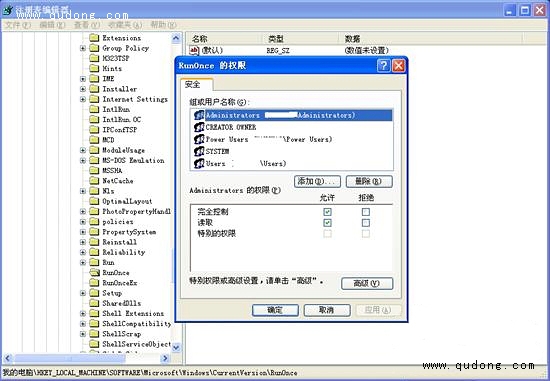550x381 pixels.
Task: Click the H323TSP folder icon
Action: pos(94,58)
